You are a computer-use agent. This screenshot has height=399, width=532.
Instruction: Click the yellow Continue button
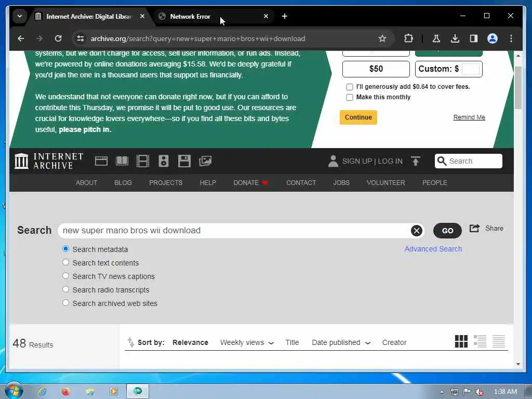pyautogui.click(x=358, y=117)
